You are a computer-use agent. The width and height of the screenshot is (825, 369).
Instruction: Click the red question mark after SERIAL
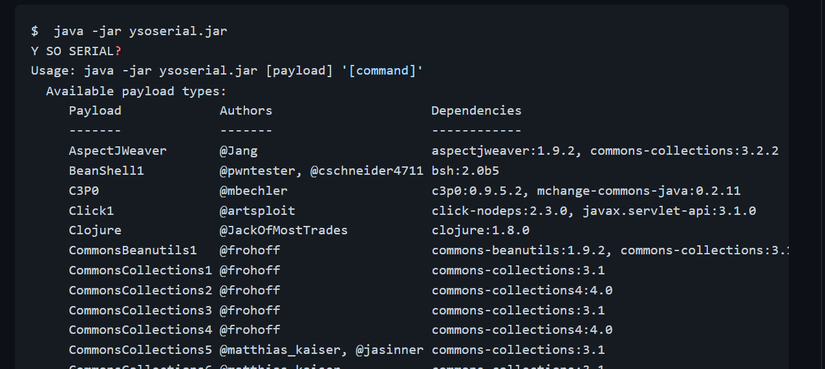pyautogui.click(x=118, y=51)
